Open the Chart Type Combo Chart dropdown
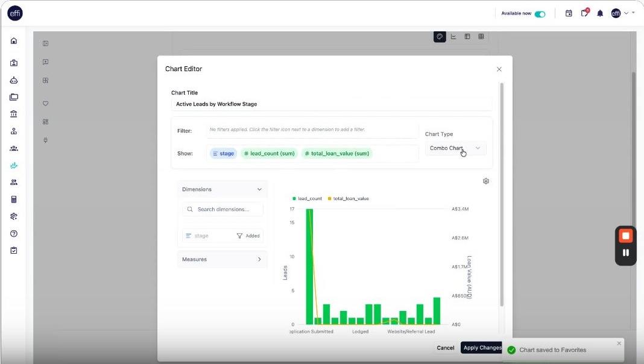Screen dimensions: 644x364 pyautogui.click(x=455, y=148)
